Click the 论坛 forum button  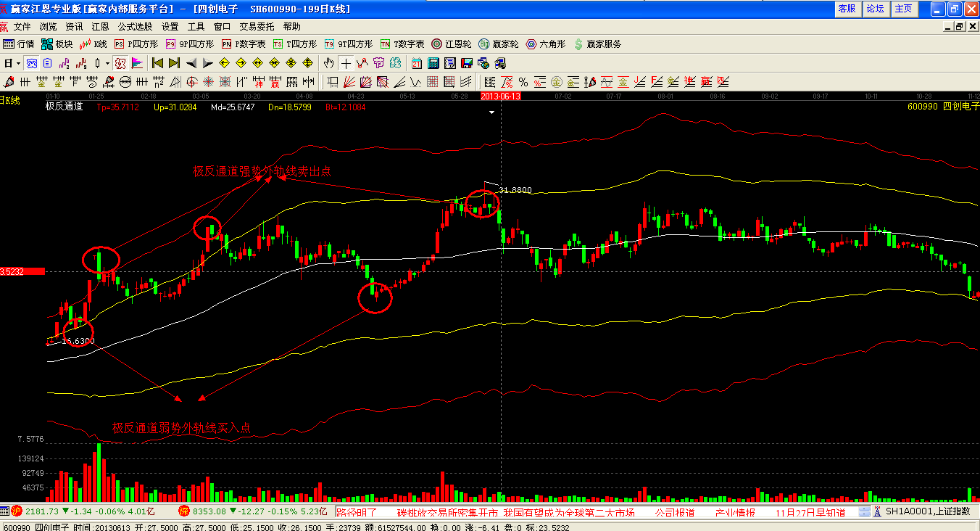coord(875,9)
